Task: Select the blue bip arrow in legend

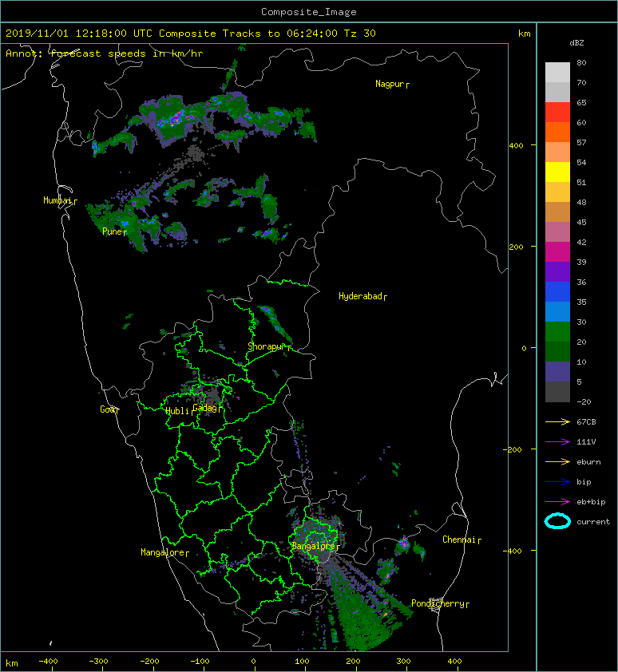Action: pyautogui.click(x=557, y=482)
